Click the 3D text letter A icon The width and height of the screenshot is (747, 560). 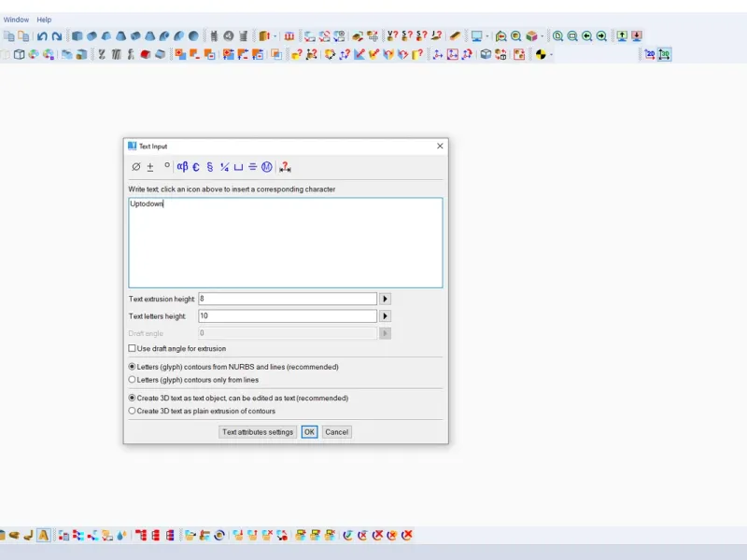tap(43, 535)
